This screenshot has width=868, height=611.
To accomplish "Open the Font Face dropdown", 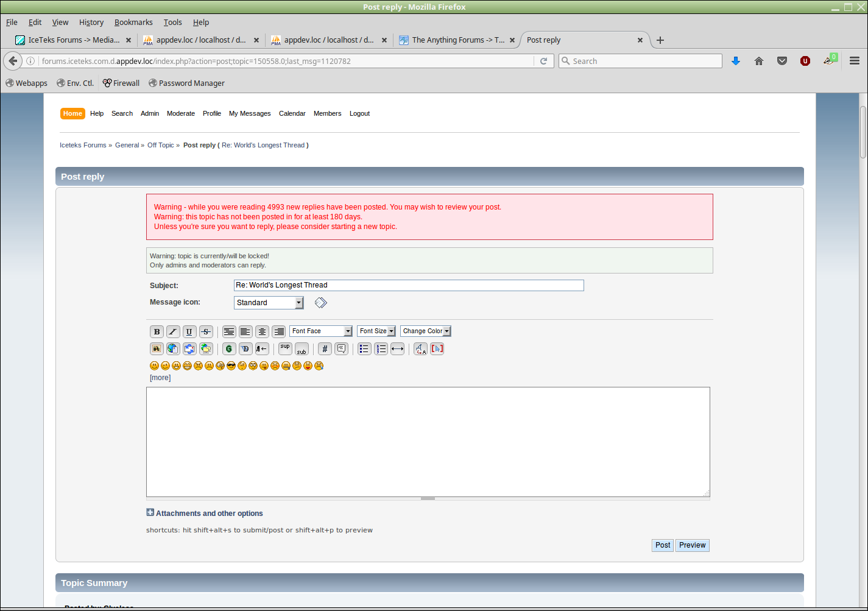I will (x=320, y=331).
